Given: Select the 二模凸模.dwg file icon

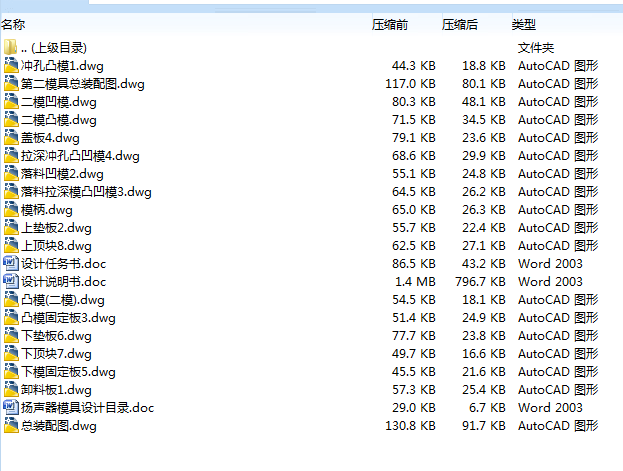Looking at the screenshot, I should coord(11,120).
